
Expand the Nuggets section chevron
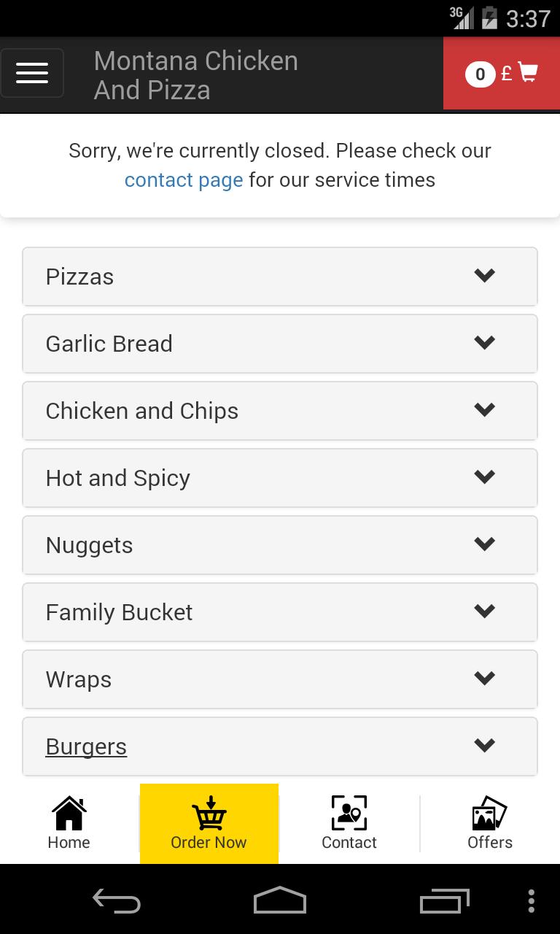(x=485, y=544)
